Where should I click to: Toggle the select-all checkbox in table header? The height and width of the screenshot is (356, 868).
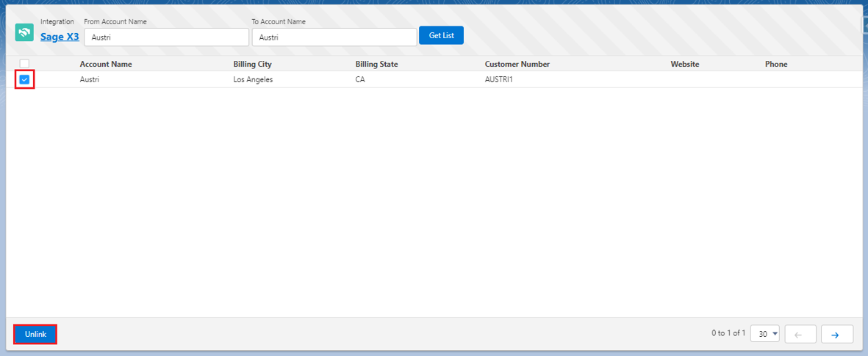coord(24,64)
